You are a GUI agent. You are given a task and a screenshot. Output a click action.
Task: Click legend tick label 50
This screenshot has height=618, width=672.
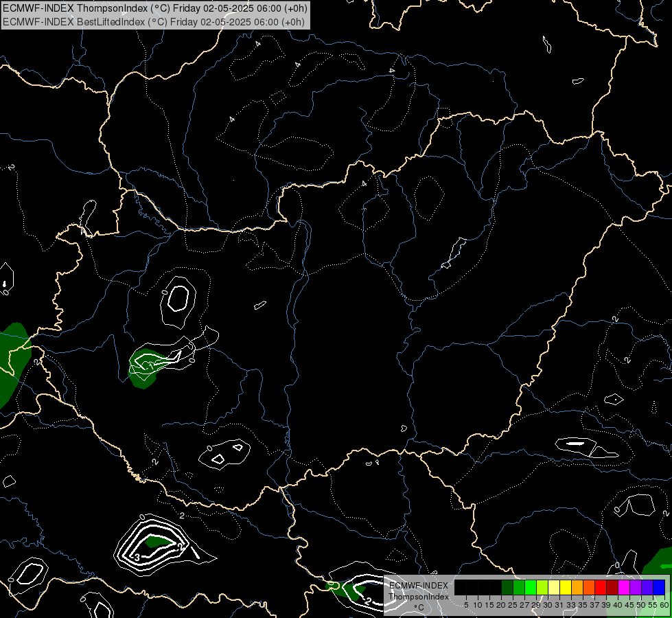(641, 605)
